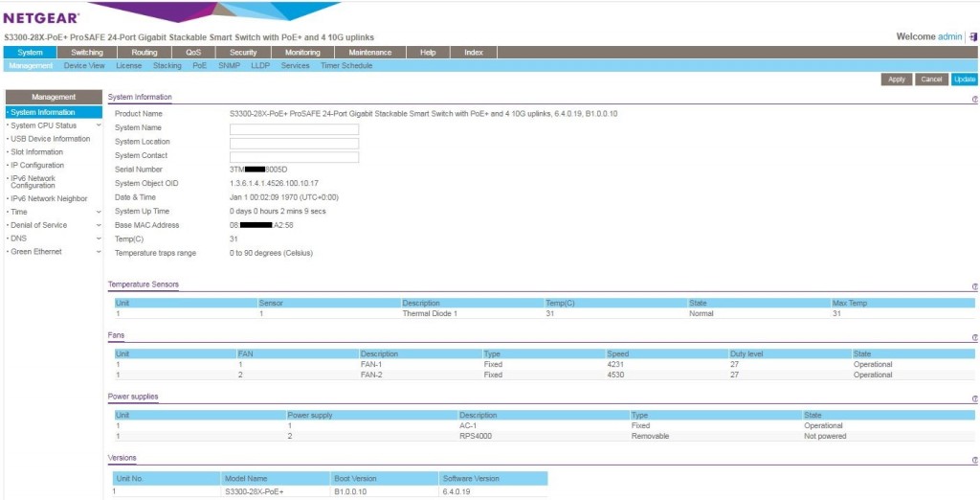Open USB Device Information page
980x500 pixels.
pyautogui.click(x=50, y=139)
